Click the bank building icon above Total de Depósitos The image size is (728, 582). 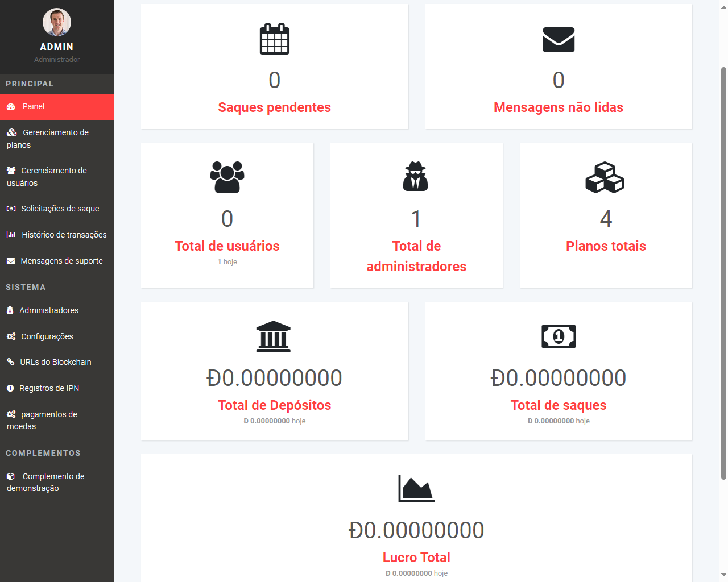pyautogui.click(x=274, y=336)
